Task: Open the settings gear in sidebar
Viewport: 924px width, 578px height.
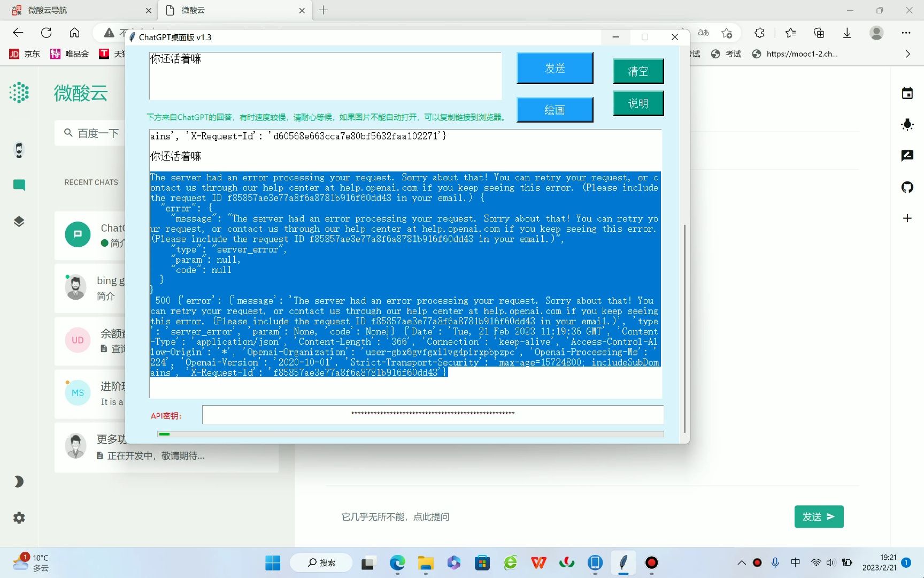Action: click(x=19, y=518)
